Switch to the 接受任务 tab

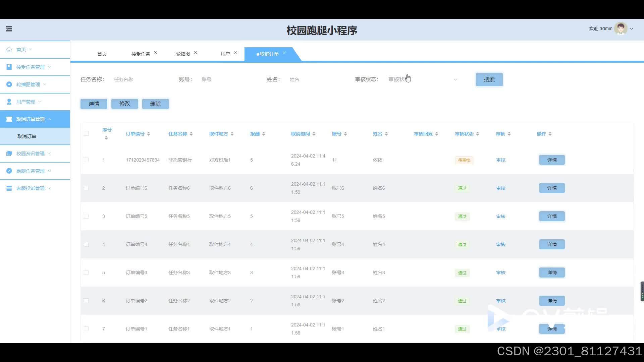pyautogui.click(x=141, y=54)
